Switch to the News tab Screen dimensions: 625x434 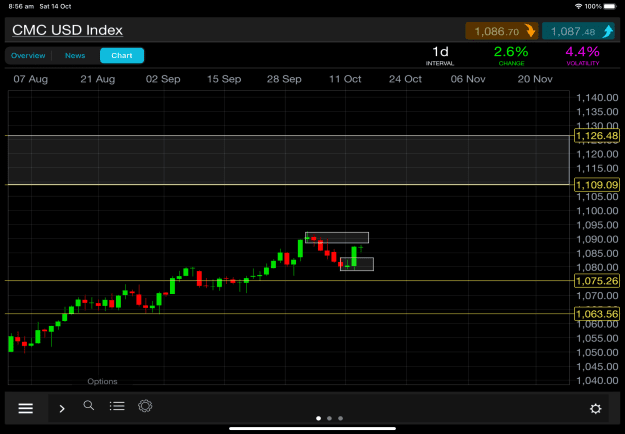coord(75,55)
